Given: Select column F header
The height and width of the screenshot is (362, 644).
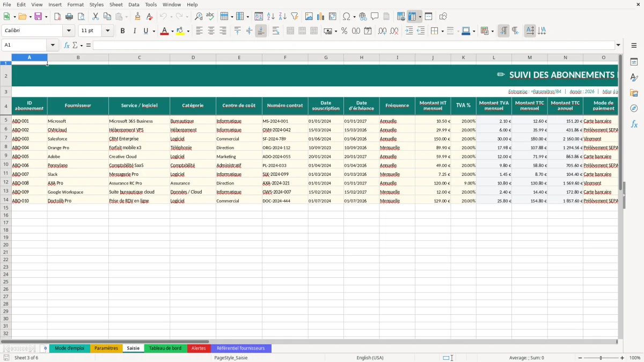Looking at the screenshot, I should [285, 57].
